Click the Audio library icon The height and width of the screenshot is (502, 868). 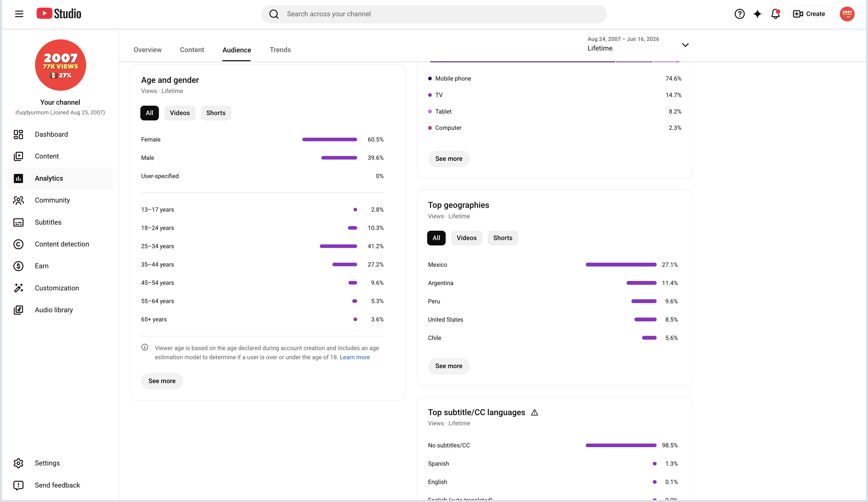(x=18, y=310)
